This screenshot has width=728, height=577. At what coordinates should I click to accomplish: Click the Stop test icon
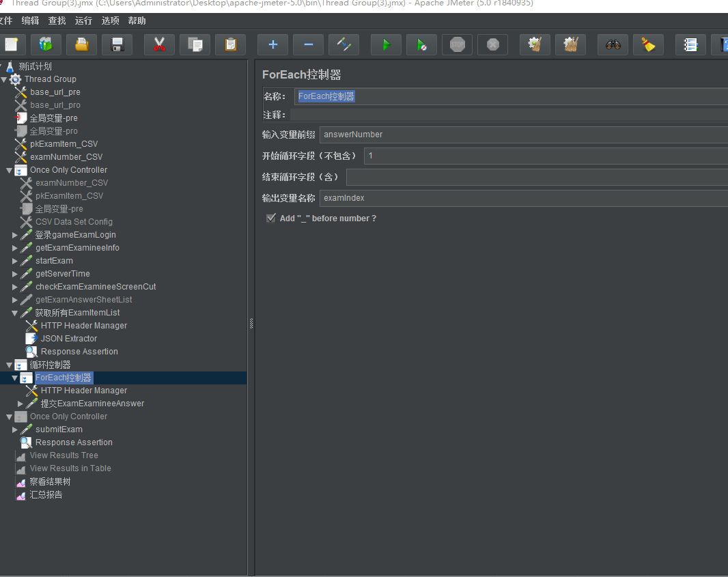point(458,44)
